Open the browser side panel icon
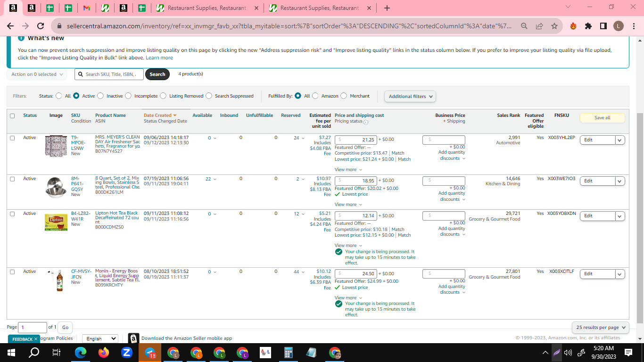Image resolution: width=644 pixels, height=362 pixels. pyautogui.click(x=603, y=26)
